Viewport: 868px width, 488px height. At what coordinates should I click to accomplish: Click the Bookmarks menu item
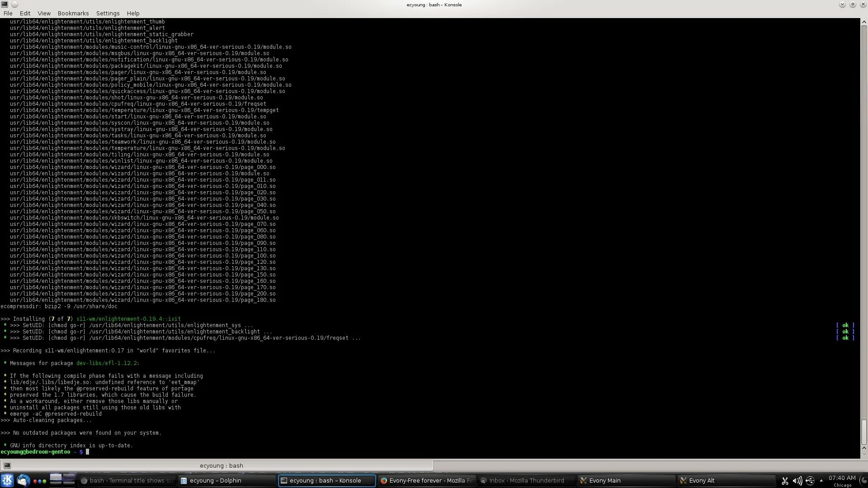click(73, 13)
